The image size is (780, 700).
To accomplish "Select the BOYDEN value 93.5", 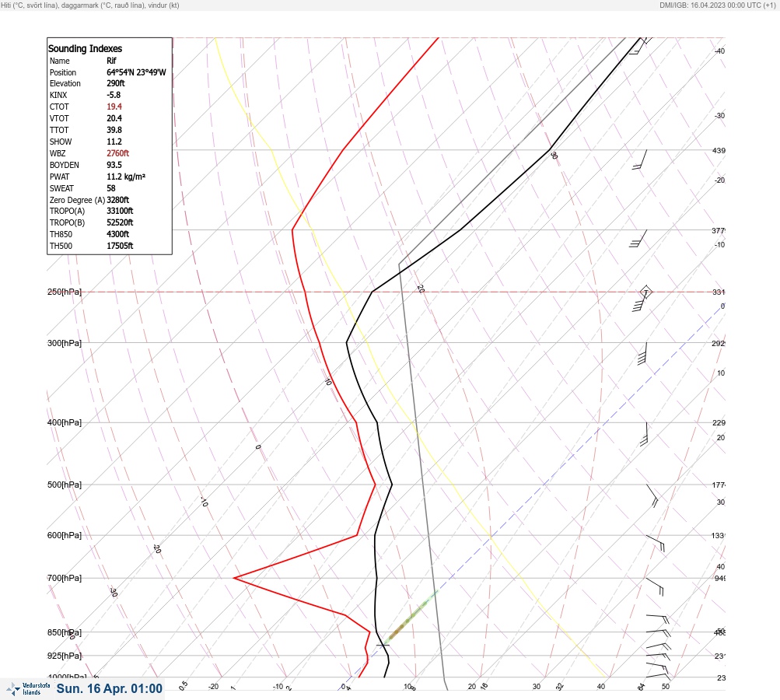I will coord(114,165).
